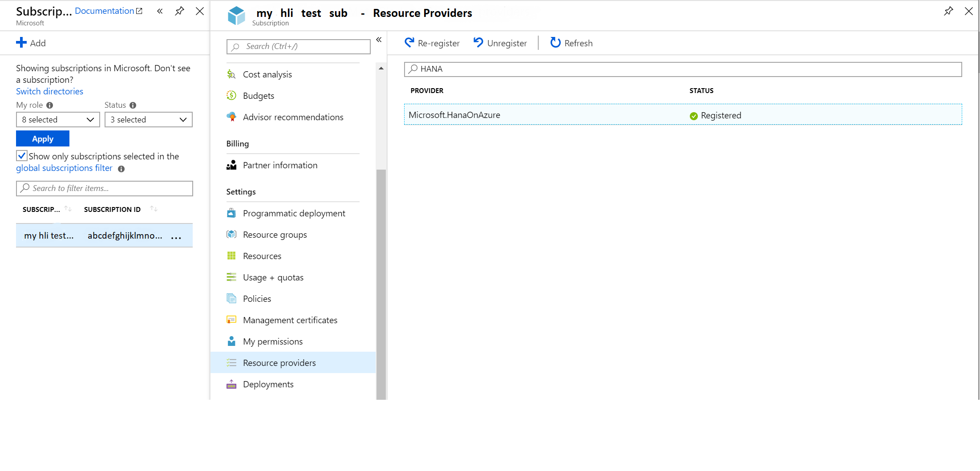The width and height of the screenshot is (980, 471).
Task: Click the green Registered status icon
Action: pos(694,116)
